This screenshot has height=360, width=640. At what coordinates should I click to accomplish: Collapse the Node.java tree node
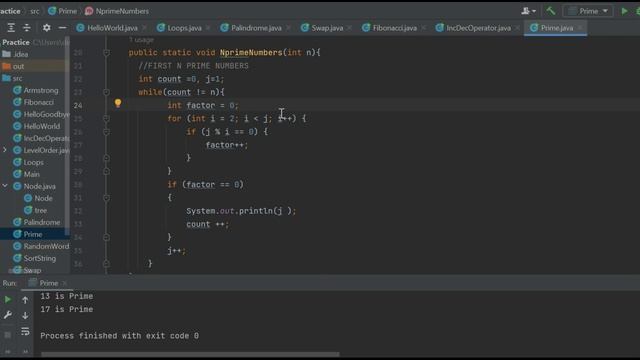(x=5, y=186)
